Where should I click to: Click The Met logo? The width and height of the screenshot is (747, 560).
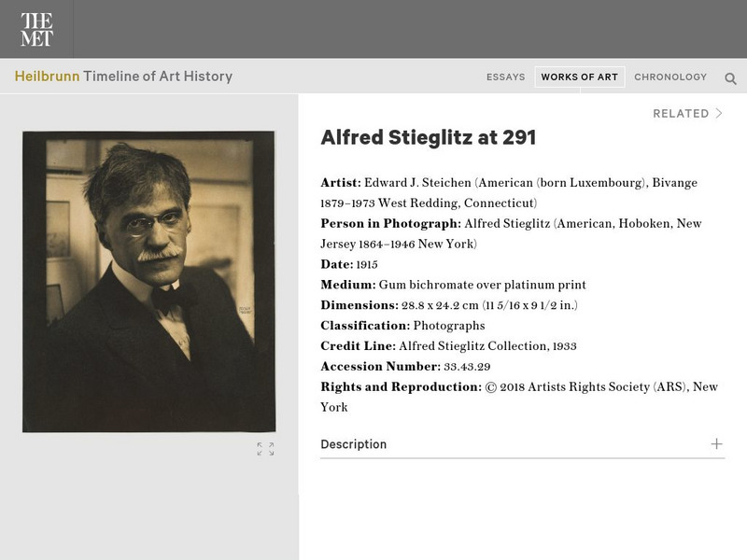click(36, 29)
